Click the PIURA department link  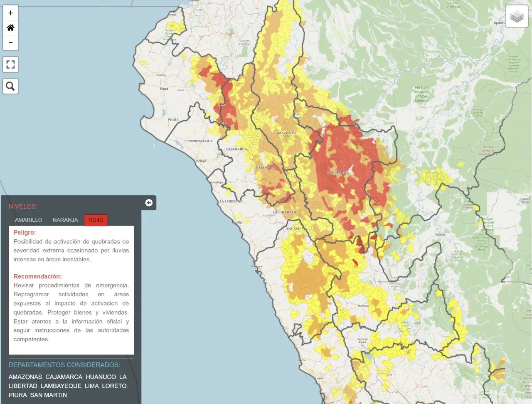[x=18, y=395]
